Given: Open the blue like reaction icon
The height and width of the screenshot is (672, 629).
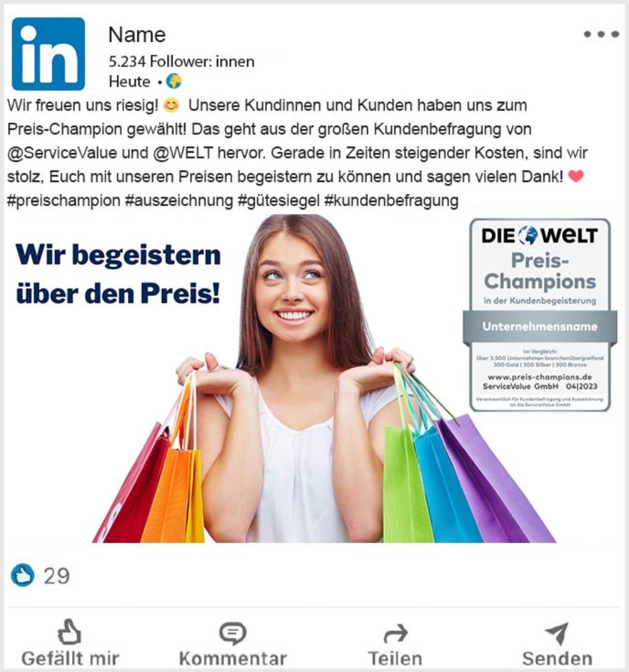Looking at the screenshot, I should coord(22,575).
